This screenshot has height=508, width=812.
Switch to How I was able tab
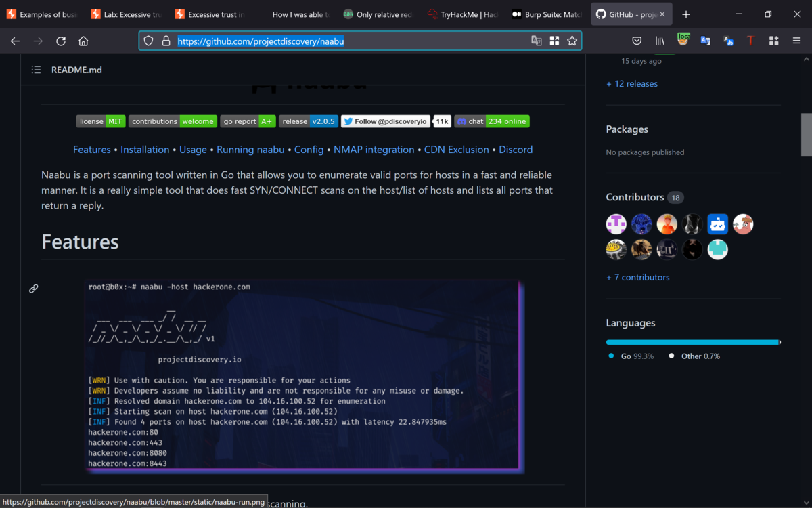[x=294, y=14]
